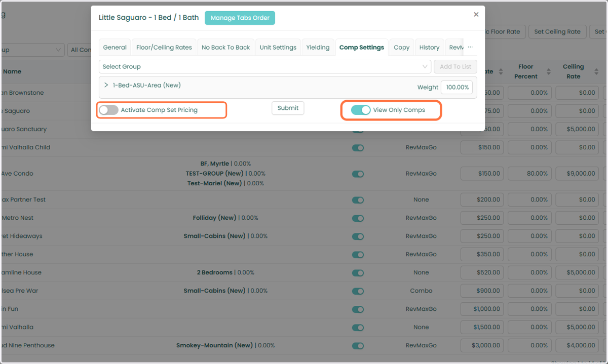Select the Comp Settings tab
This screenshot has height=364, width=608.
point(362,47)
